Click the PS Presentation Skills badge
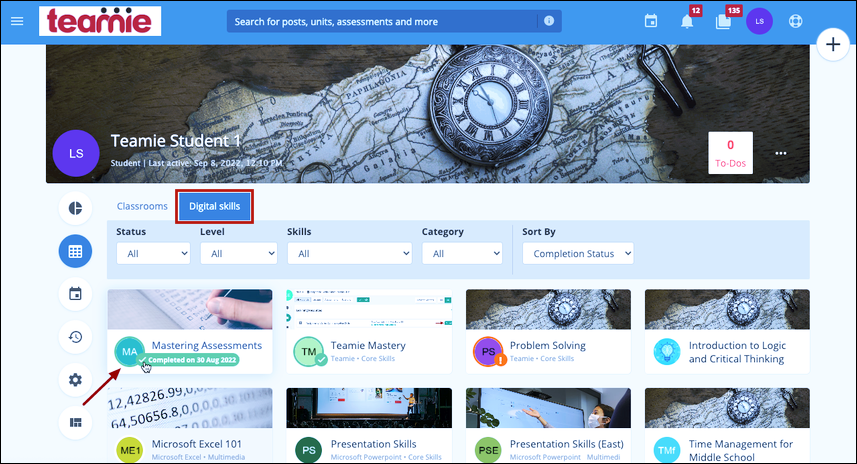Screen dimensions: 857x464 [309, 450]
